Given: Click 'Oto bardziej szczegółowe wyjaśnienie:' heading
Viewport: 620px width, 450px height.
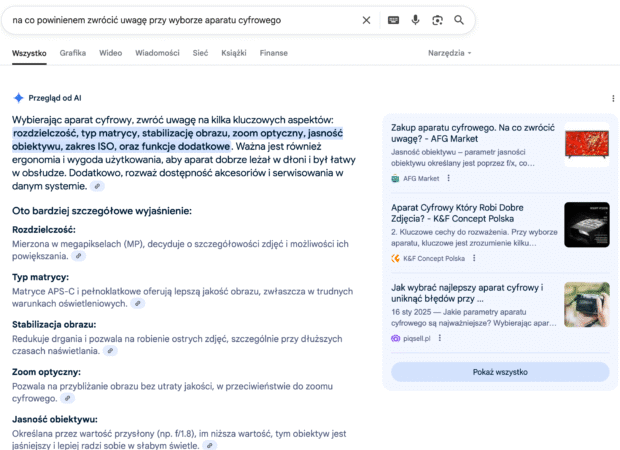Looking at the screenshot, I should (x=102, y=211).
